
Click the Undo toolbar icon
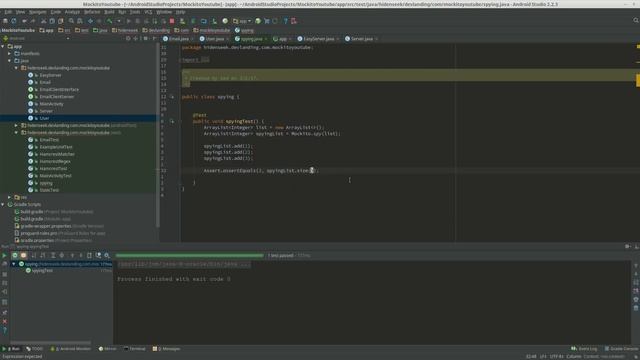(x=24, y=21)
